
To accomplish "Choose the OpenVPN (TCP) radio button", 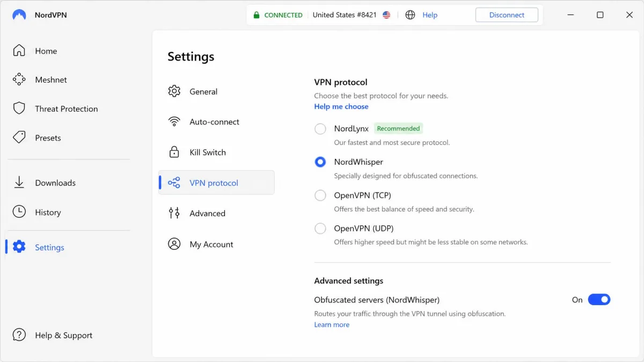I will 320,195.
